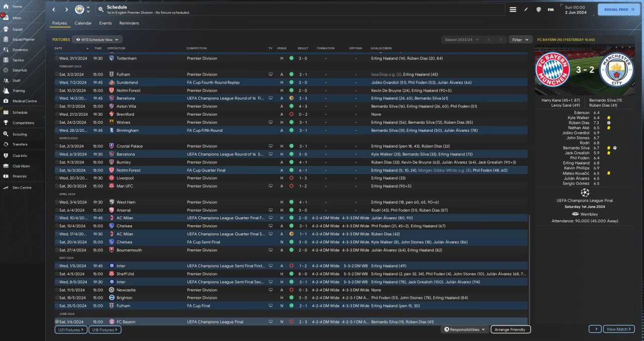644x341 pixels.
Task: Open the Club Vision icon
Action: pos(6,166)
